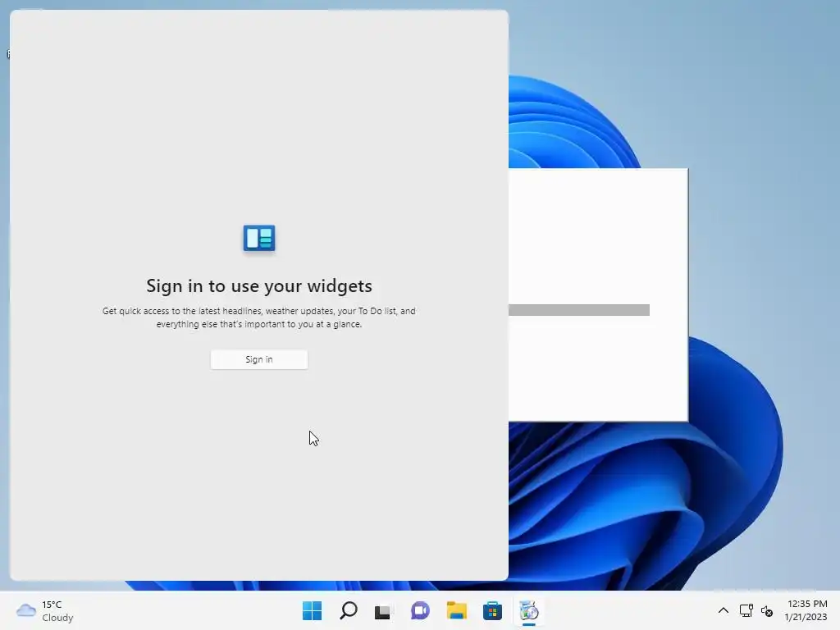The width and height of the screenshot is (840, 630).
Task: Click the progress bar in the background window
Action: [578, 310]
